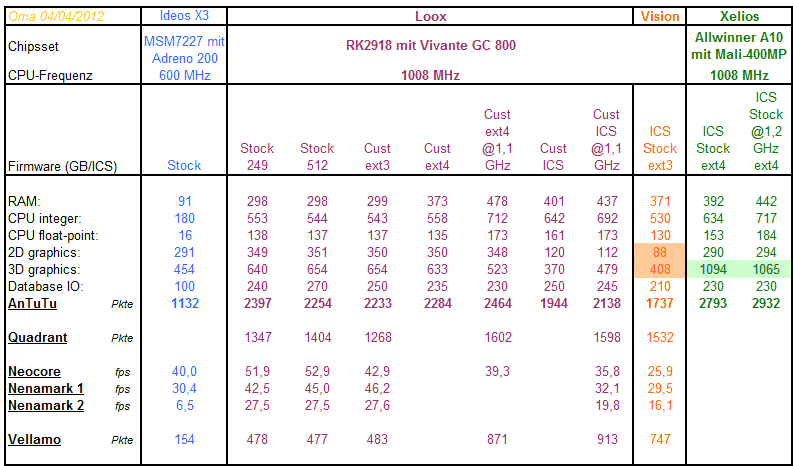Click the Nenamark 1 value 46,2
This screenshot has height=466, width=793.
pyautogui.click(x=377, y=389)
